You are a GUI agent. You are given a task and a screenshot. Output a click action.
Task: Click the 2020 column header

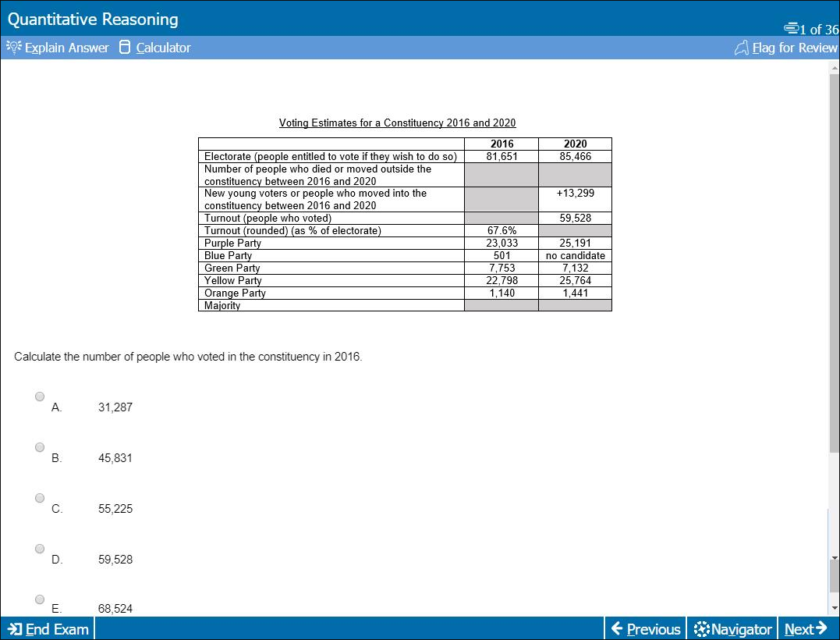[576, 144]
